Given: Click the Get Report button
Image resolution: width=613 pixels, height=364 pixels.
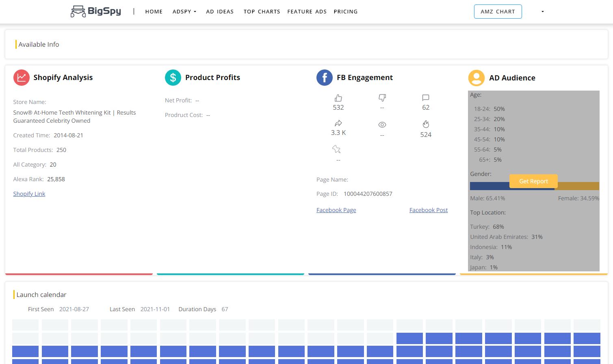Looking at the screenshot, I should (x=533, y=181).
